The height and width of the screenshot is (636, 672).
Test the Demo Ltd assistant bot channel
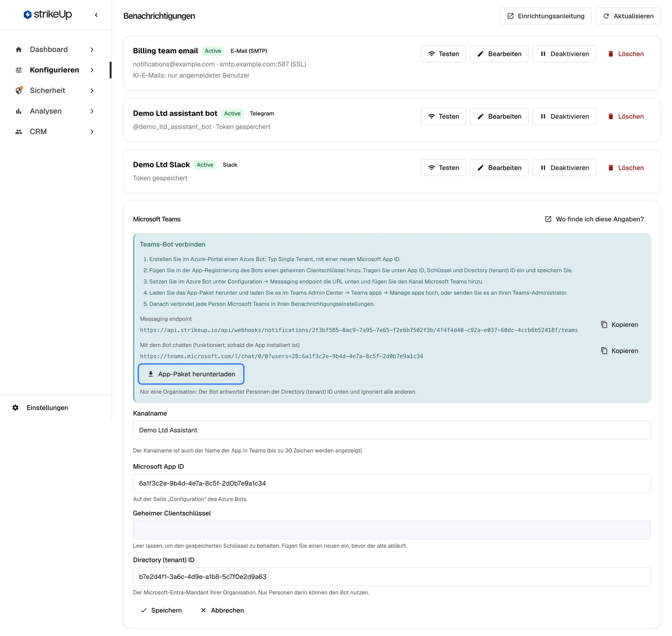pyautogui.click(x=444, y=117)
